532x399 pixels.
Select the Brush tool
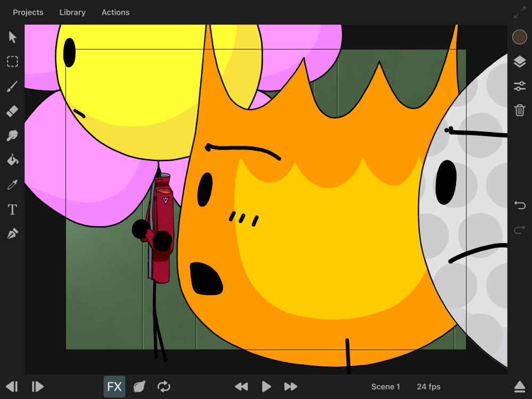13,86
